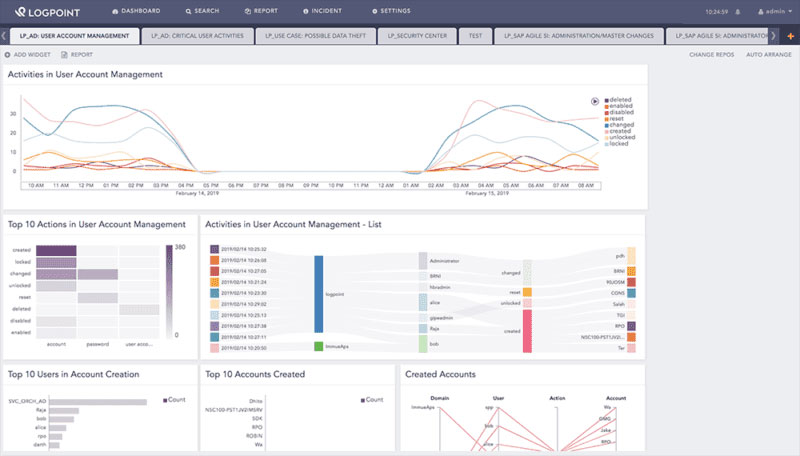Add a new dashboard with plus icon
800x456 pixels.
point(790,35)
